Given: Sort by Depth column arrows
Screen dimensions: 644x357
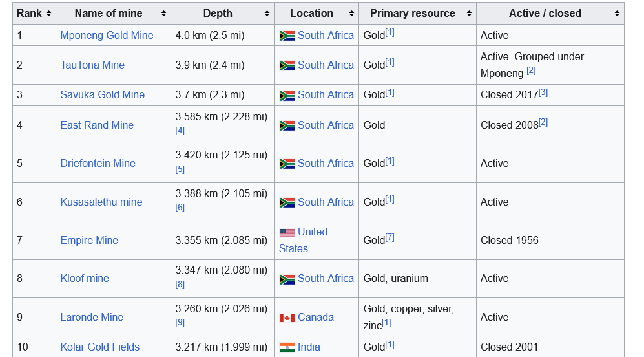Looking at the screenshot, I should click(267, 14).
